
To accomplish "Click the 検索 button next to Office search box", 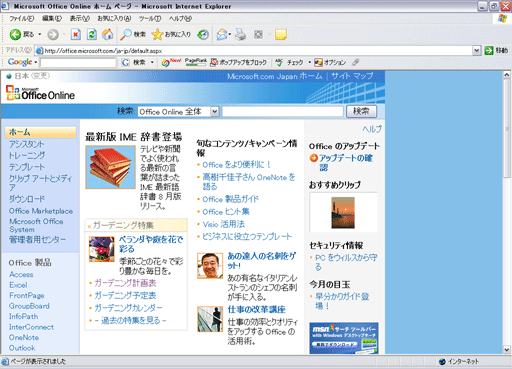I will (x=361, y=111).
